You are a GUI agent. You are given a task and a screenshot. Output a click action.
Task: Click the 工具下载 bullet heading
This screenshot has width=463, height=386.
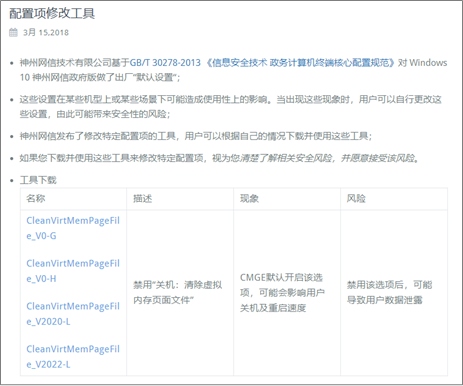[38, 180]
